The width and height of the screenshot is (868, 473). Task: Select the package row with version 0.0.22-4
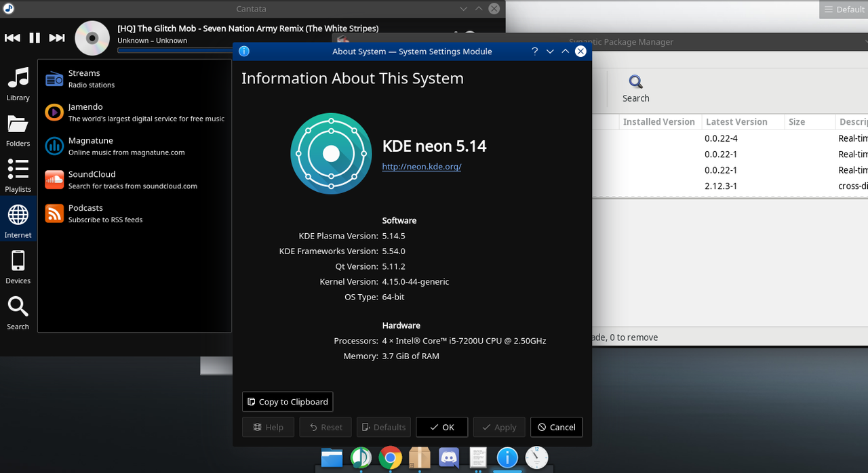click(730, 138)
